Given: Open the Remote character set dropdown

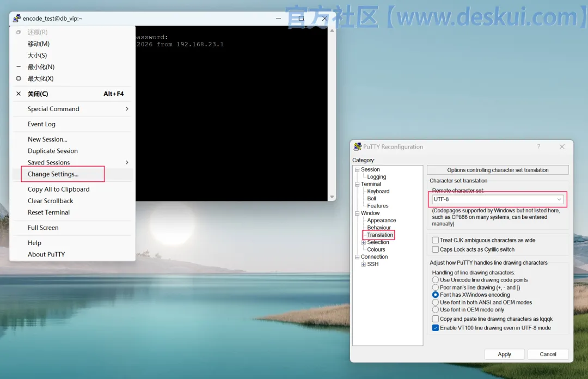Looking at the screenshot, I should coord(497,199).
